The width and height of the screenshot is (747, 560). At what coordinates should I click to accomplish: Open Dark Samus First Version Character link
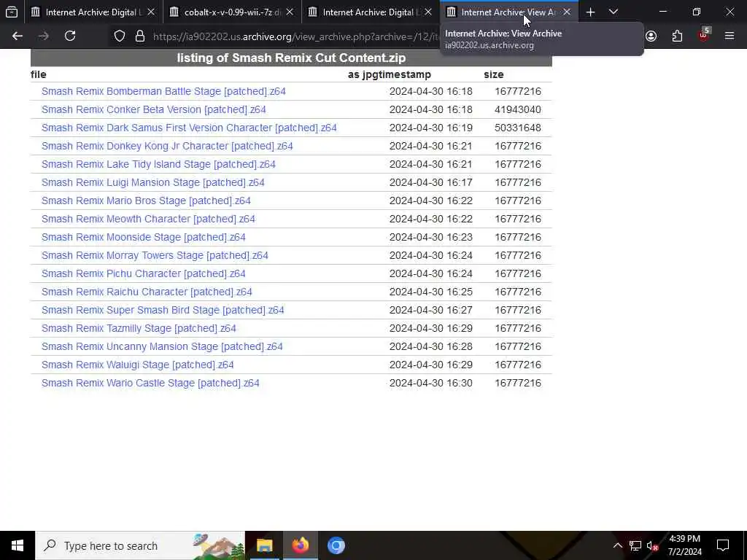click(189, 128)
